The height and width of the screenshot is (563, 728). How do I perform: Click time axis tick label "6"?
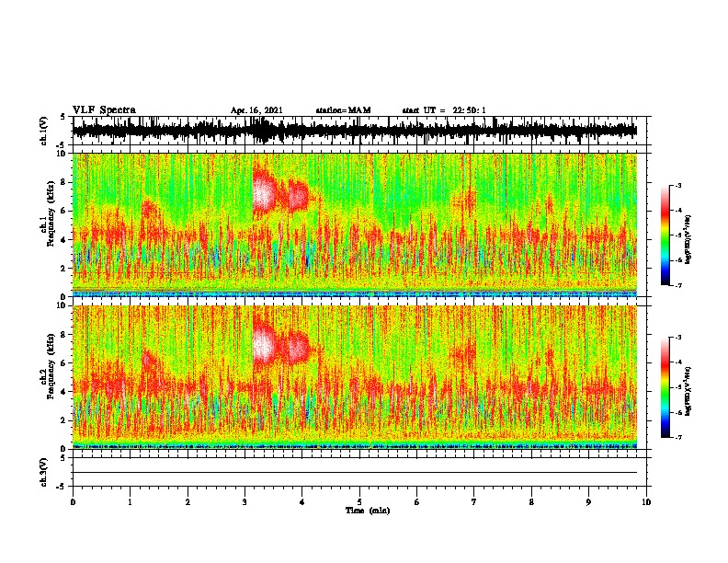(x=417, y=502)
